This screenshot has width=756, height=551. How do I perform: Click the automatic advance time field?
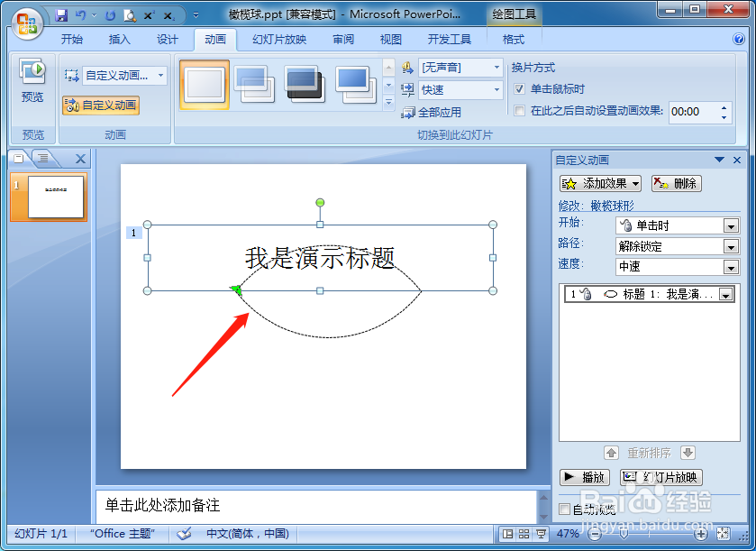[x=693, y=112]
